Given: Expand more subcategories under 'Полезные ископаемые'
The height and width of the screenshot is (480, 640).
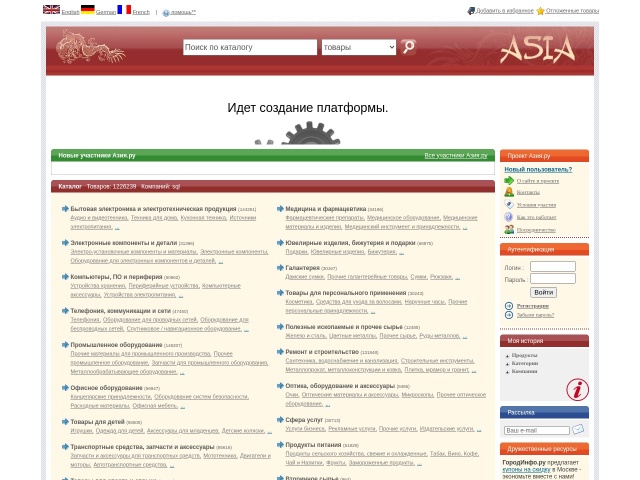Looking at the screenshot, I should coord(465,336).
